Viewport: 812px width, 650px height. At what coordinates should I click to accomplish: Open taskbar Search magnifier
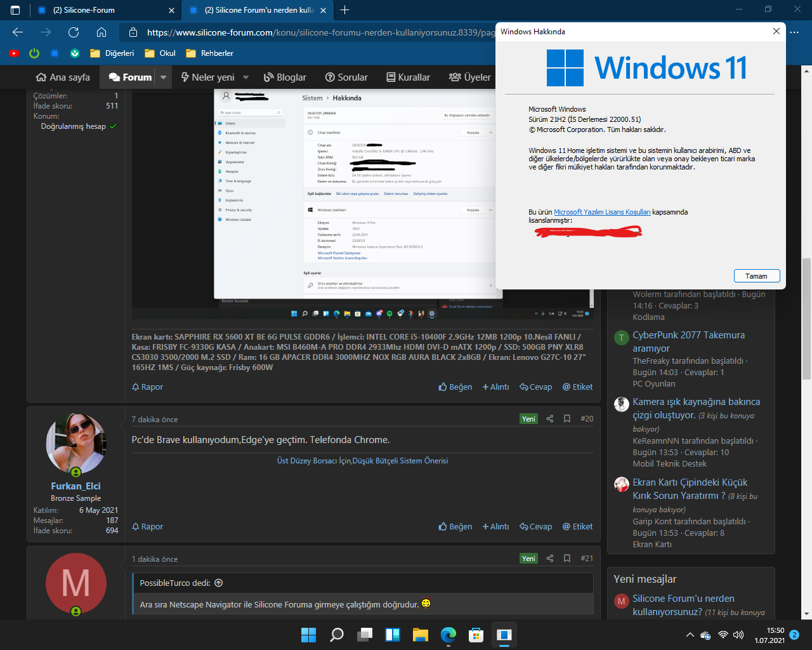pos(337,635)
